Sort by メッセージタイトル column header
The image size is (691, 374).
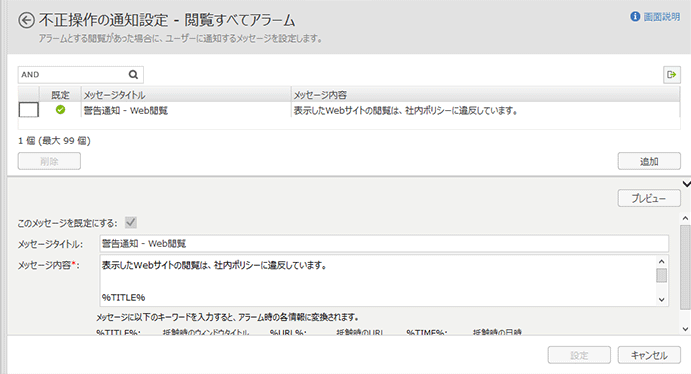(186, 95)
